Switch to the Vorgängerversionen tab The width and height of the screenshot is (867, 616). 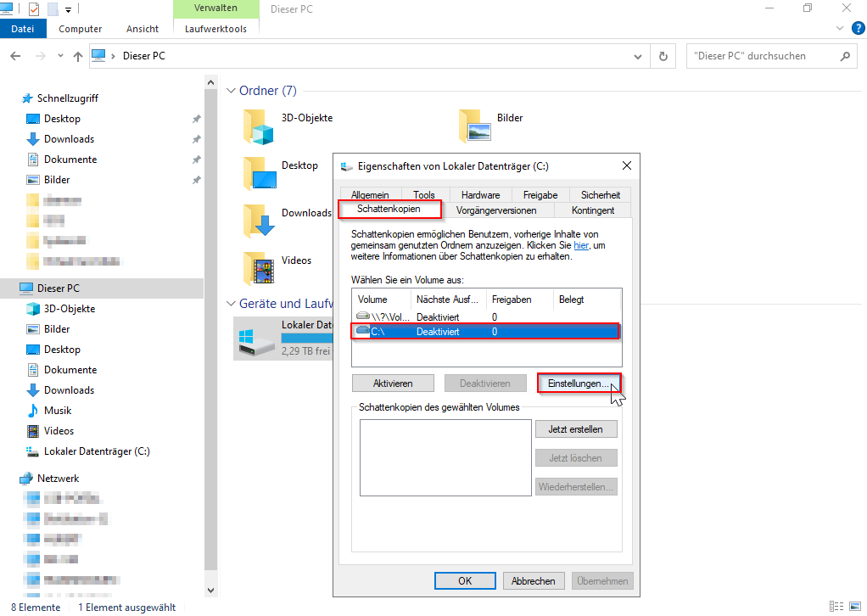click(x=496, y=210)
